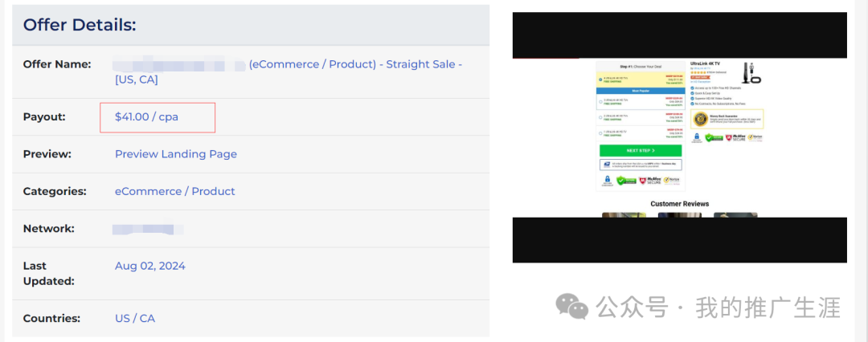Click the USPS shipping logo in the notice
Screen dimensions: 868x342
click(x=607, y=165)
